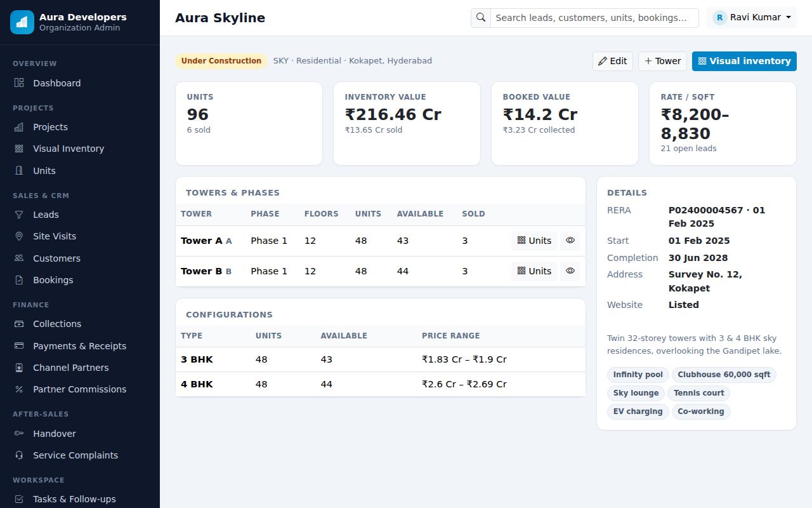Click the Units door icon in sidebar

19,171
